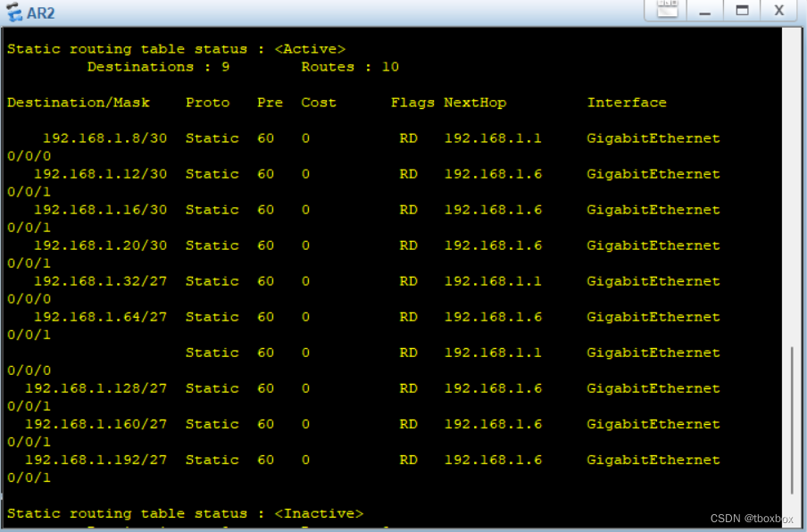Click the Pre column header

pos(270,103)
